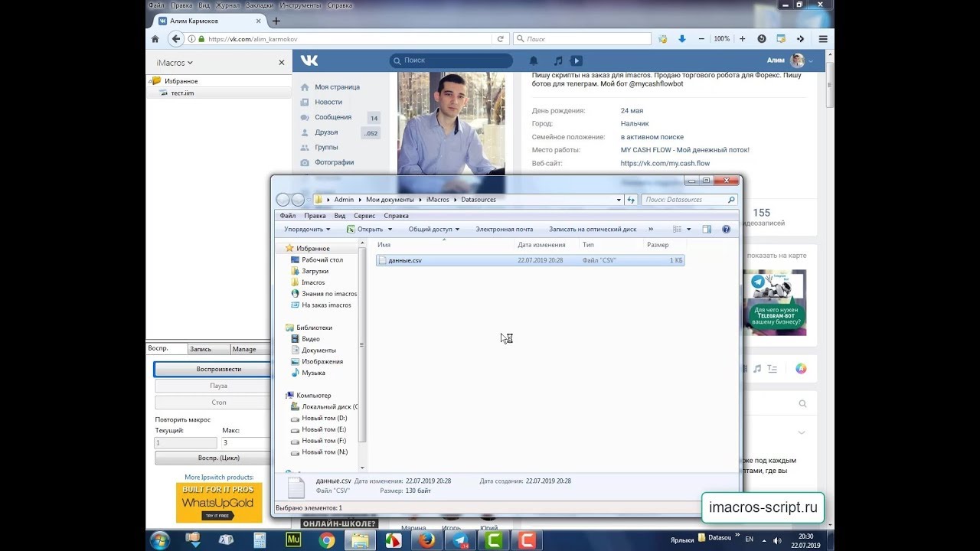Open Новости in the VK menu

tap(328, 102)
